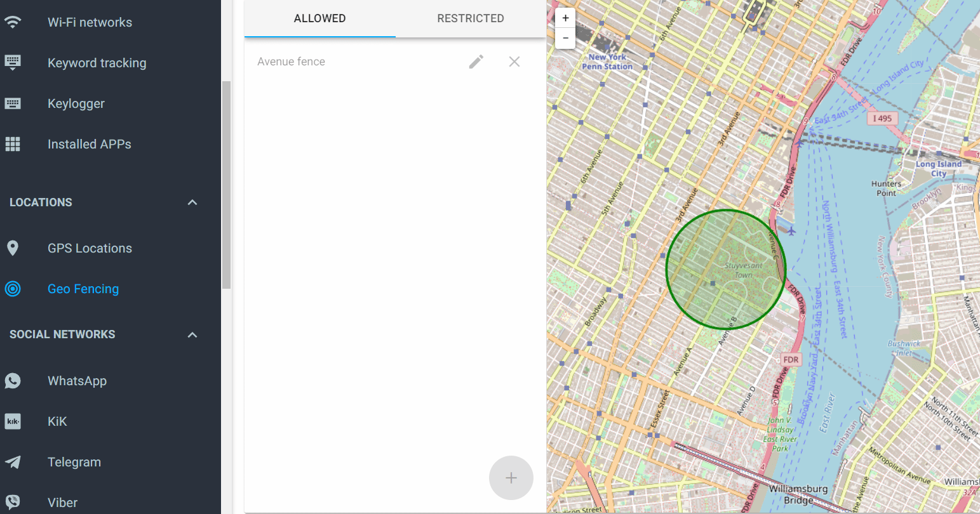The height and width of the screenshot is (514, 980).
Task: Collapse the LOCATIONS section
Action: [192, 202]
